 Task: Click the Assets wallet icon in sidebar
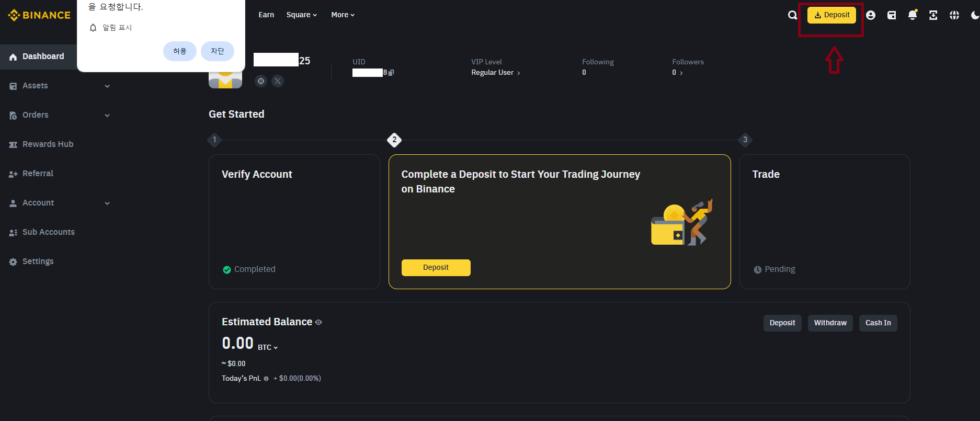13,86
